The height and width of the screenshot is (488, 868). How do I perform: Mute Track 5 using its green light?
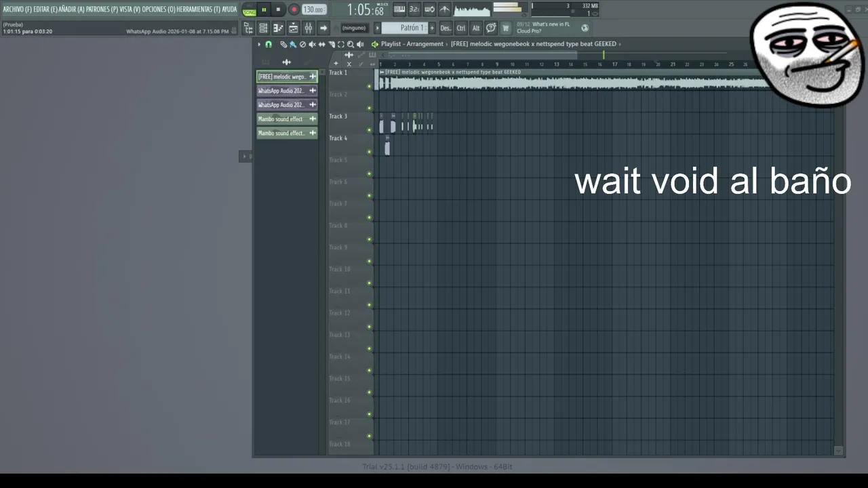tap(370, 174)
